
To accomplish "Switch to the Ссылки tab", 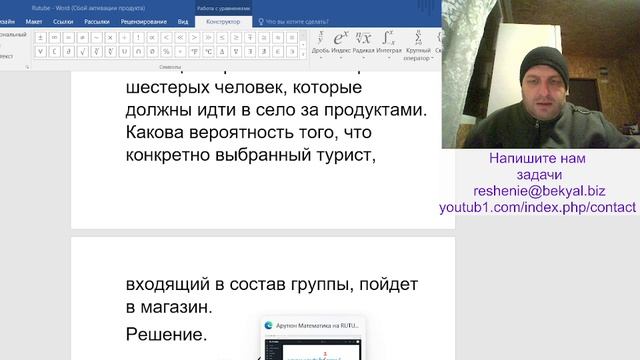I will pyautogui.click(x=63, y=22).
